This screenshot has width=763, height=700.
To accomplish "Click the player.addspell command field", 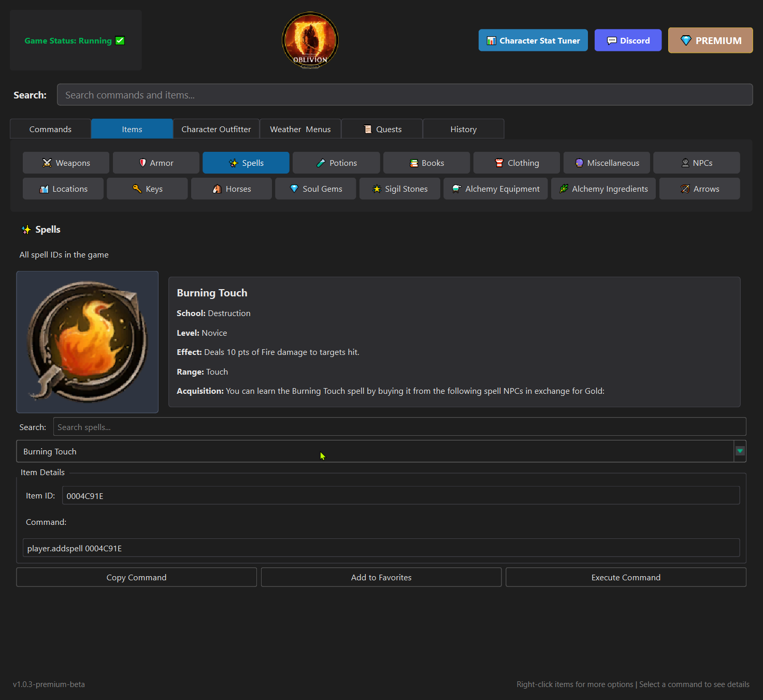I will click(381, 548).
